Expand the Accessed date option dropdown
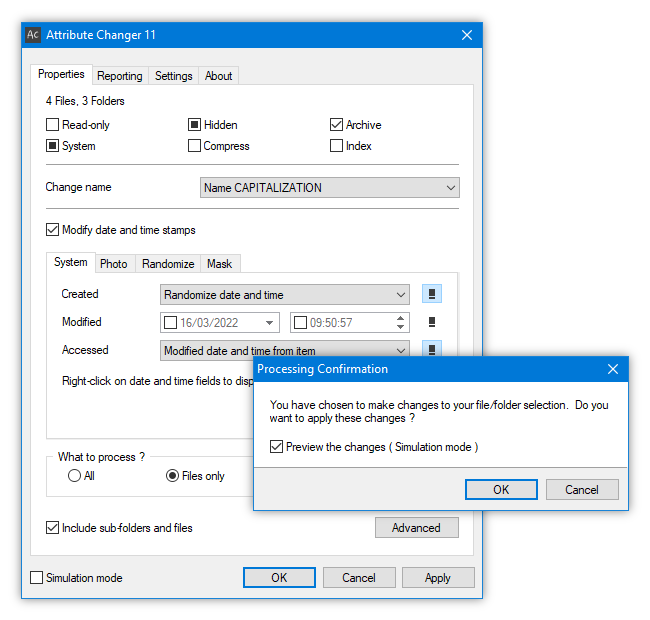The width and height of the screenshot is (650, 620). click(285, 350)
